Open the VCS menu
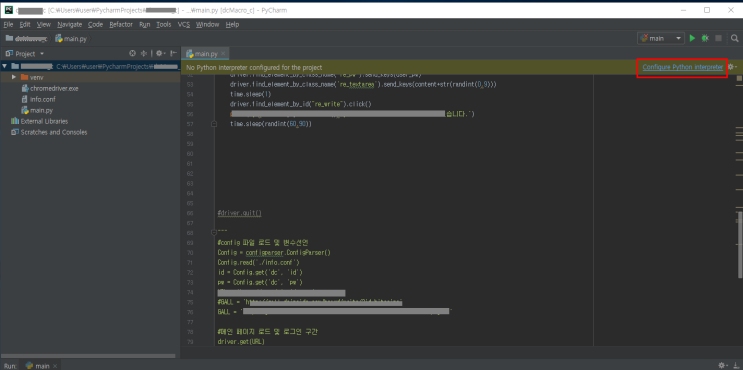Viewport: 743px width, 370px height. (184, 24)
